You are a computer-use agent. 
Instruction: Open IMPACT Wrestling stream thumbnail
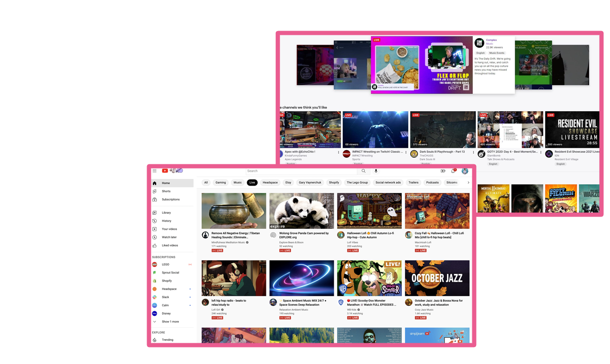click(375, 129)
